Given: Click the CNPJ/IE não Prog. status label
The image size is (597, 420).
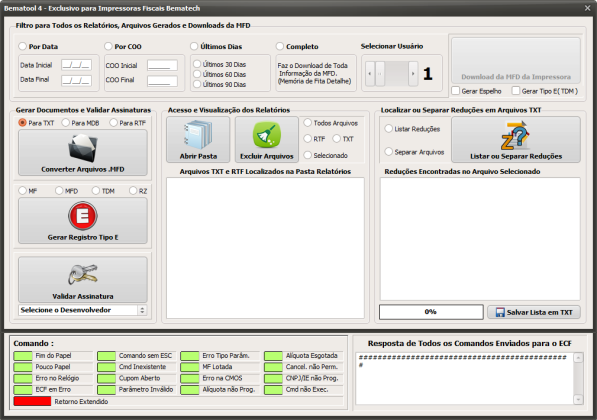Looking at the screenshot, I should coord(312,378).
